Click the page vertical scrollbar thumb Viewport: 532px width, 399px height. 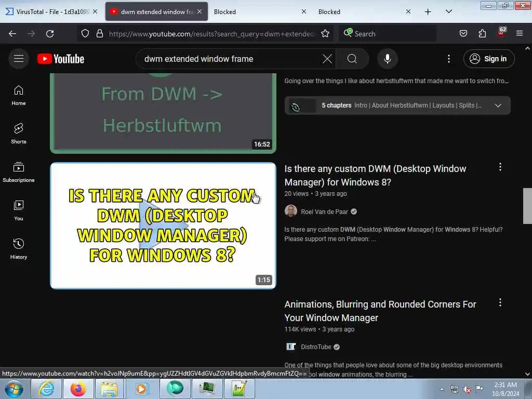[x=527, y=206]
